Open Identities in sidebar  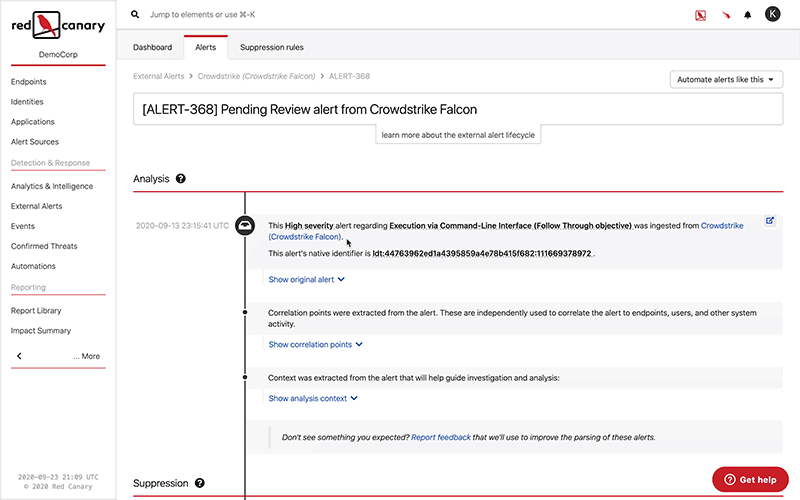(27, 102)
